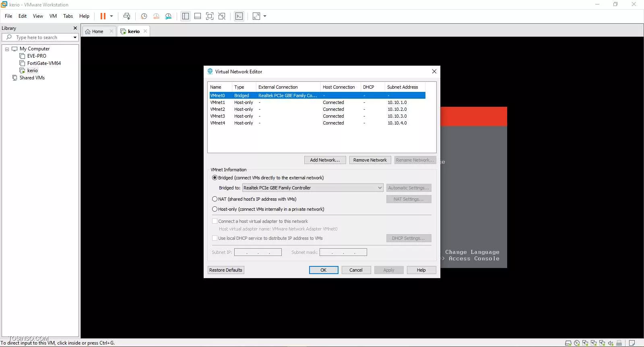Open the snapshot manager icon

168,16
